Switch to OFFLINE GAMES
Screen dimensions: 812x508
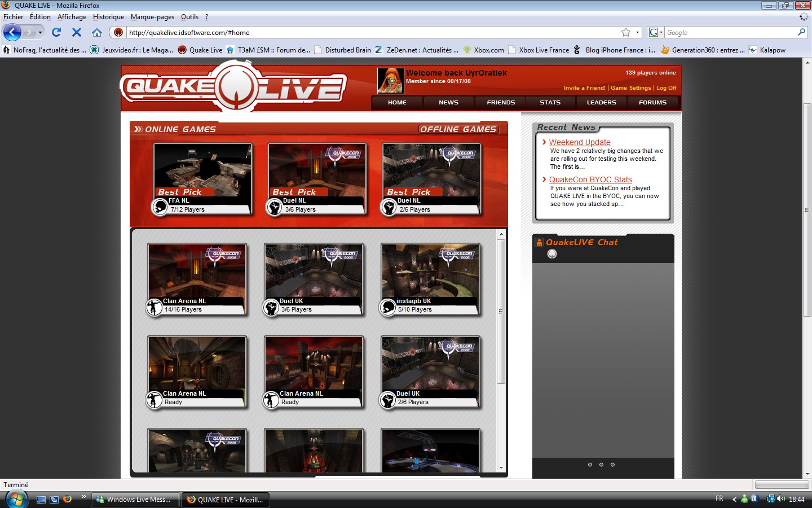(458, 129)
